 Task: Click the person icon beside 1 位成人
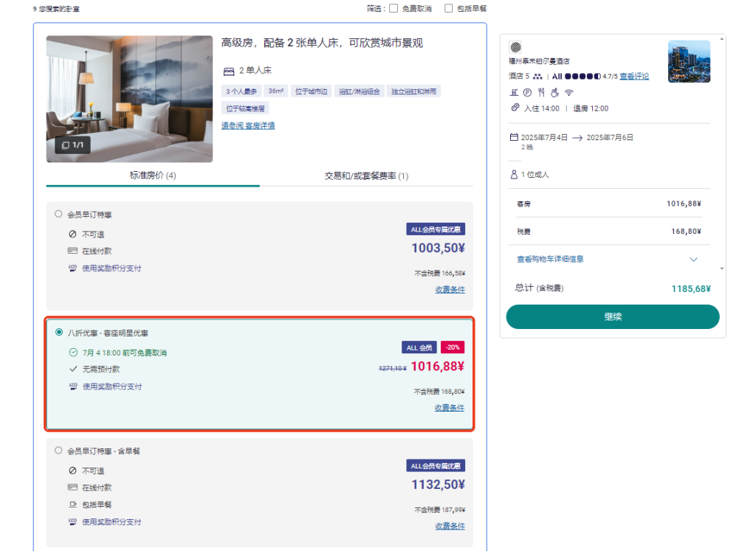click(x=514, y=174)
